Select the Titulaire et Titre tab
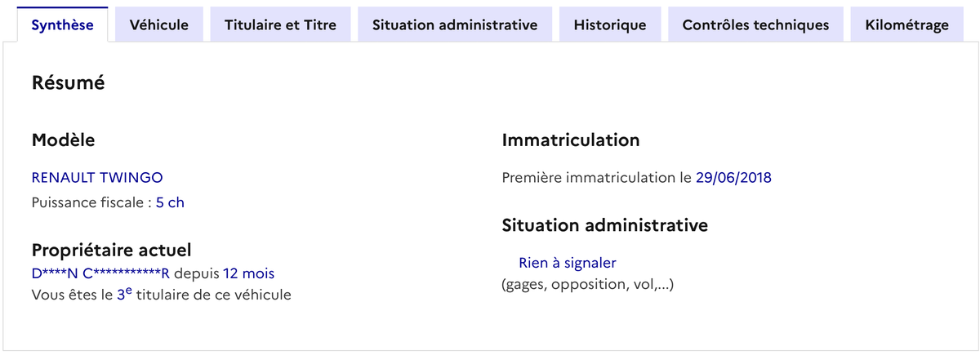The width and height of the screenshot is (980, 355). pyautogui.click(x=280, y=24)
